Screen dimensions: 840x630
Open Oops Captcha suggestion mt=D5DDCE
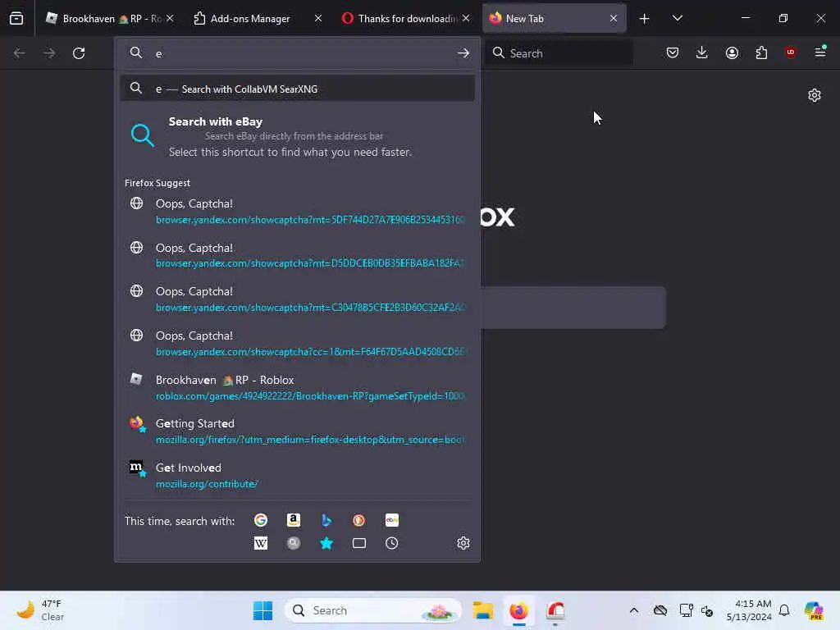point(297,255)
